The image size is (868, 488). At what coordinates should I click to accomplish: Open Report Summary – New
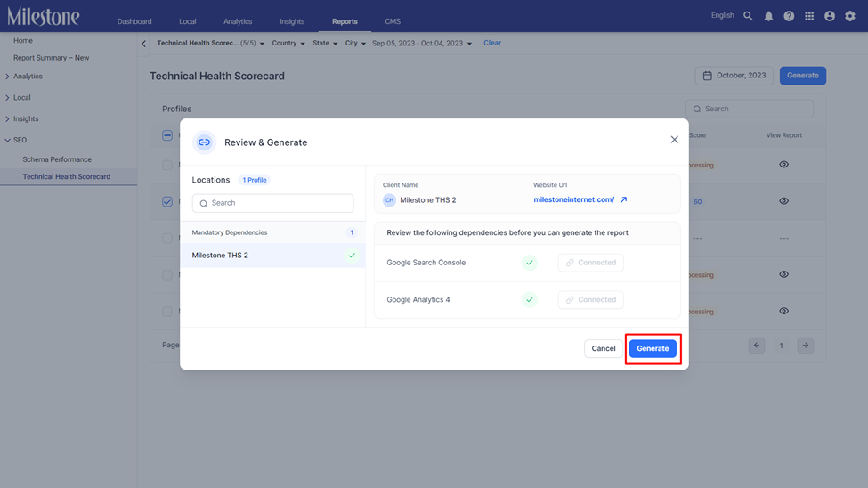coord(51,58)
